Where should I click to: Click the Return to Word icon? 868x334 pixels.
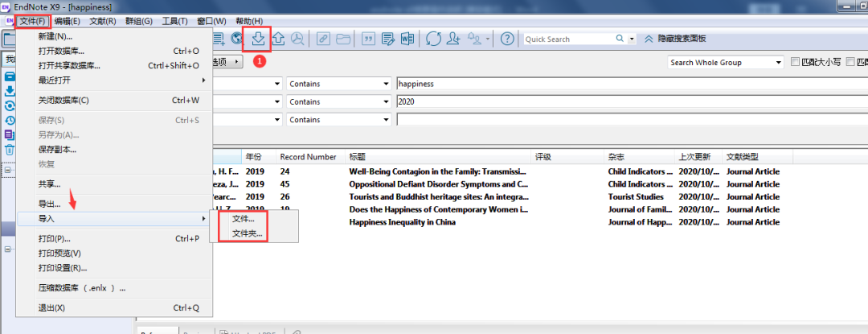click(408, 38)
